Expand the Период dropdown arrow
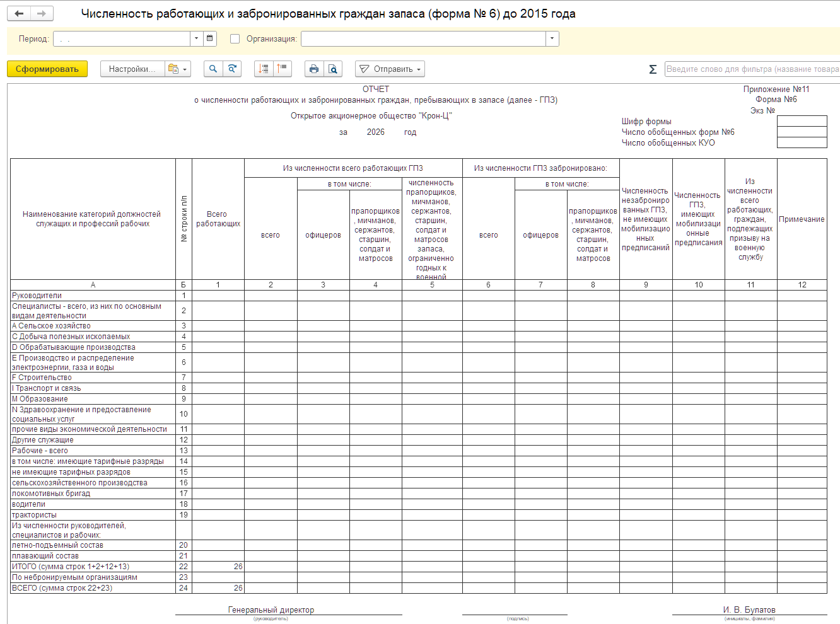Image resolution: width=840 pixels, height=624 pixels. click(x=196, y=38)
